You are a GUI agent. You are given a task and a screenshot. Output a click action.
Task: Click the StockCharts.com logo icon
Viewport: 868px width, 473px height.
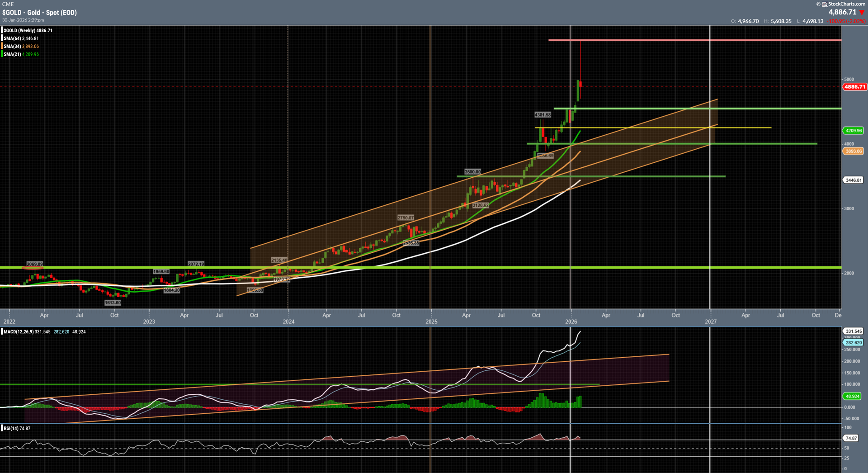pyautogui.click(x=825, y=4)
